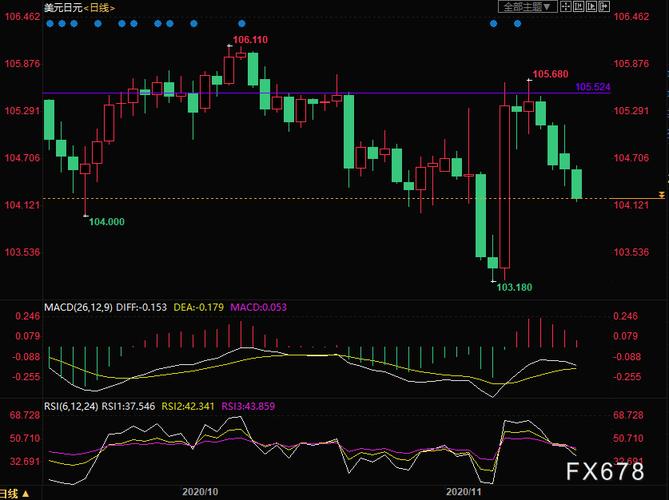The image size is (669, 500).
Task: Click the 106.110 high price label
Action: coord(250,40)
